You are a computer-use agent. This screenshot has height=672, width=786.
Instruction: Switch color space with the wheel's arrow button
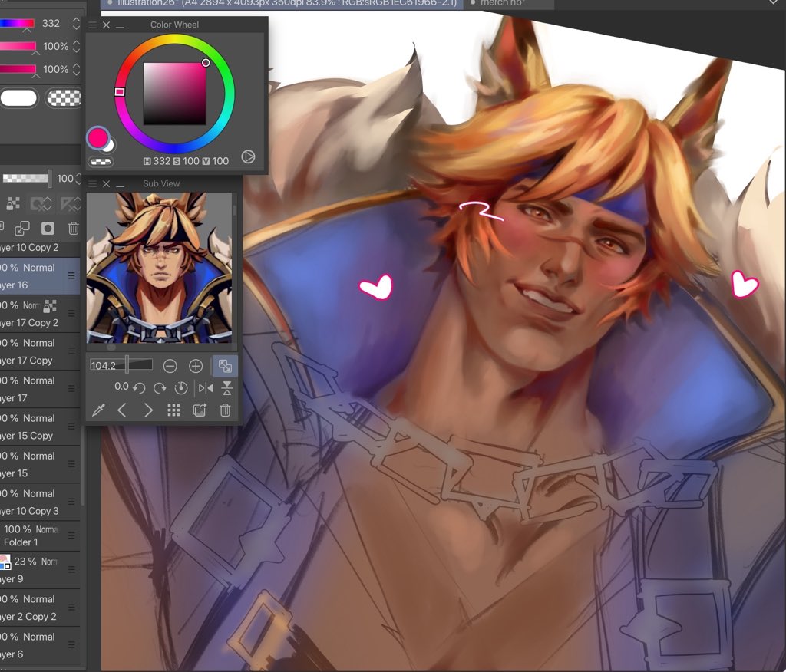point(248,156)
